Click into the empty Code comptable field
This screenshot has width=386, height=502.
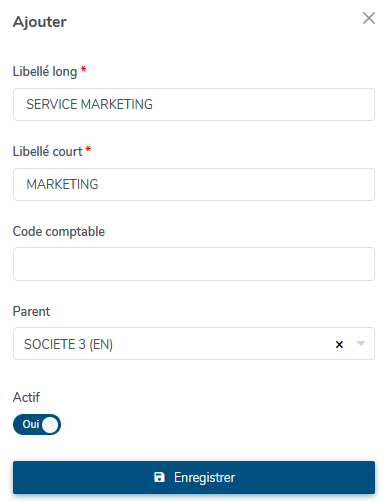(194, 264)
